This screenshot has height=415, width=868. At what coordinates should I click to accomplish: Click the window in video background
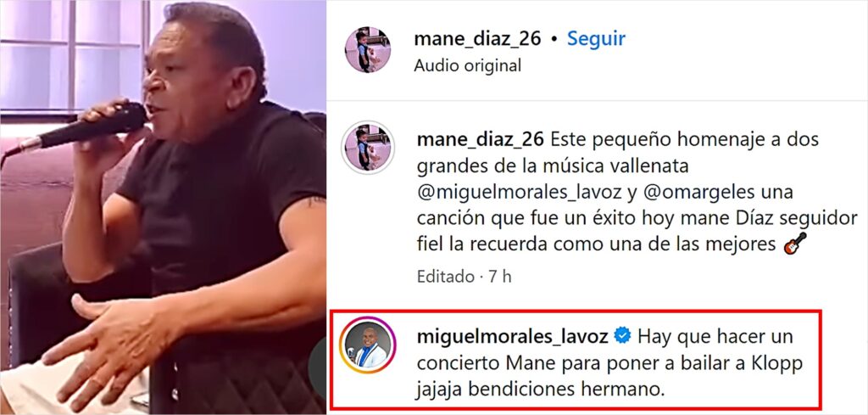point(72,55)
